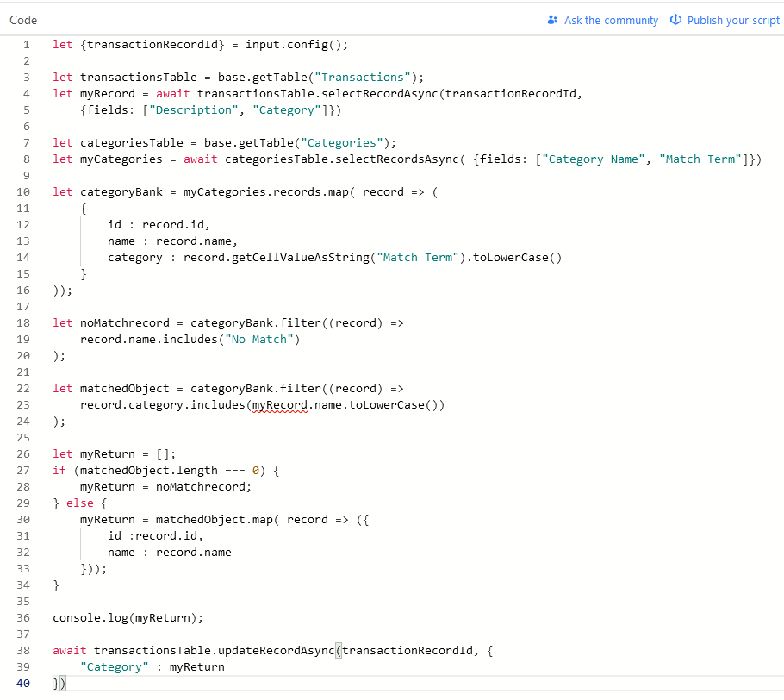Image resolution: width=784 pixels, height=700 pixels.
Task: Click record.name on line 32
Action: click(194, 553)
